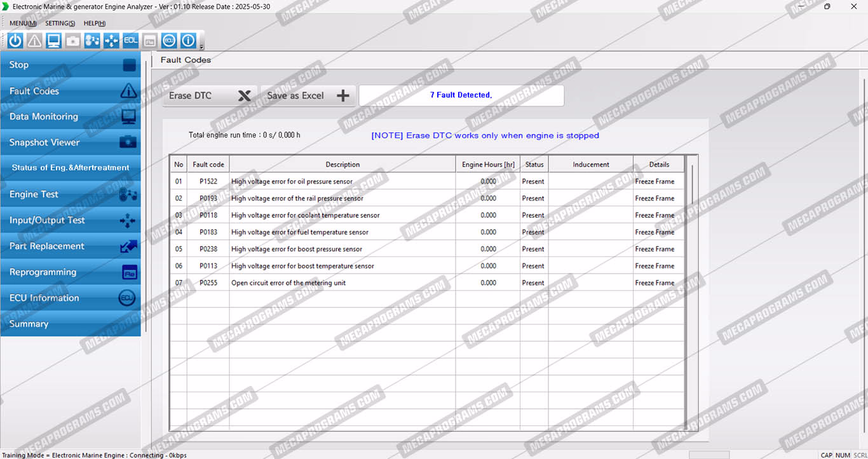Click the monitor icon in the top toolbar
This screenshot has width=868, height=459.
[53, 41]
